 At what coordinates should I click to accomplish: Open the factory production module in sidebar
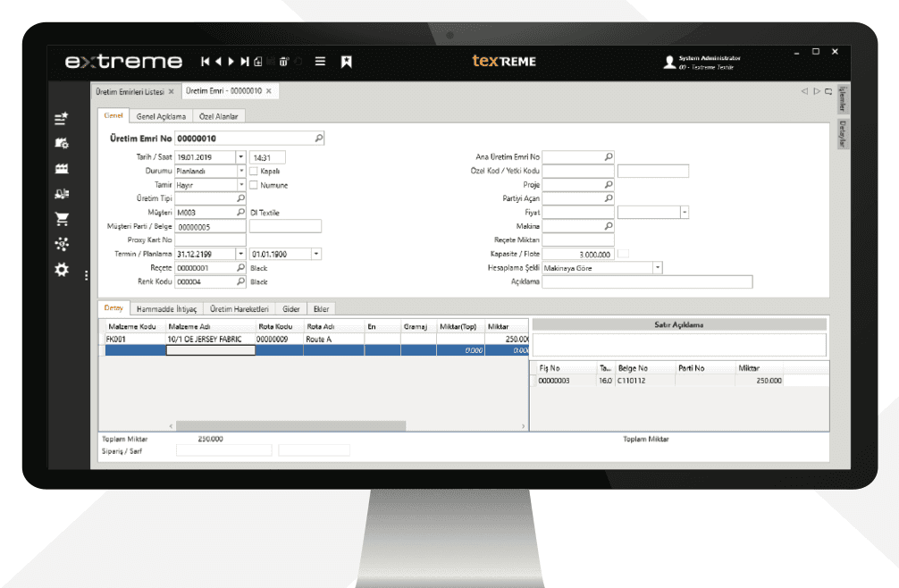point(62,168)
